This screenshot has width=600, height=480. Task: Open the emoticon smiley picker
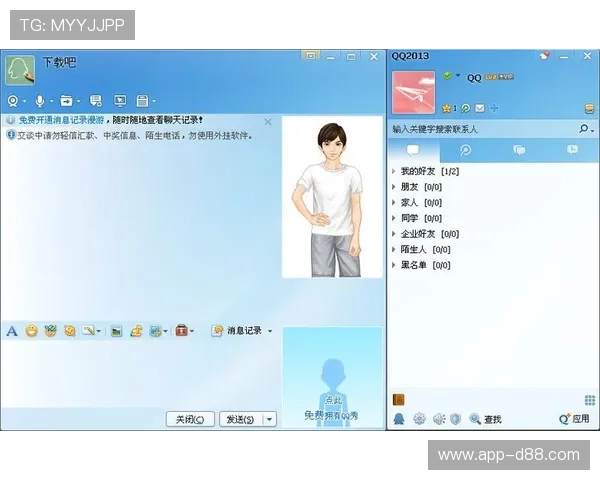[31, 331]
